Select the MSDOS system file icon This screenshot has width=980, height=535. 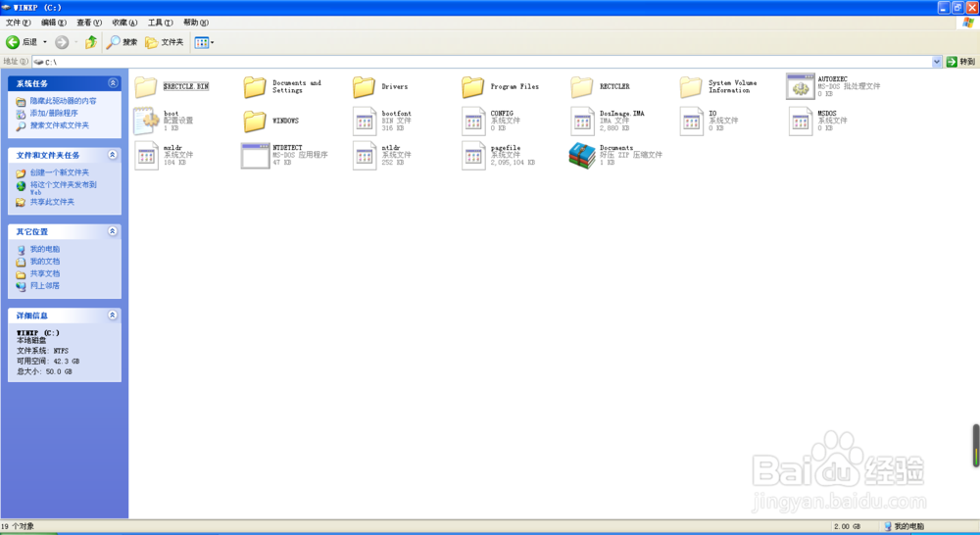801,122
